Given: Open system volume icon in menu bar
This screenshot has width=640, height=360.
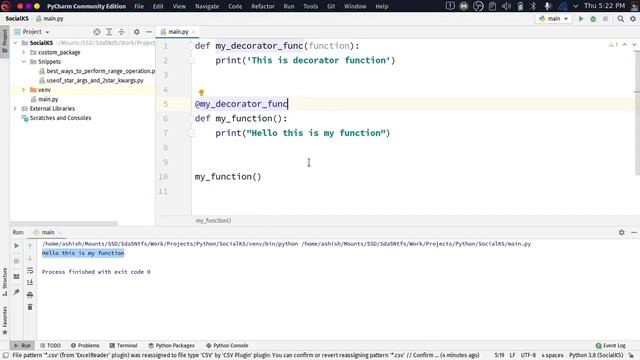Looking at the screenshot, I should tap(506, 6).
